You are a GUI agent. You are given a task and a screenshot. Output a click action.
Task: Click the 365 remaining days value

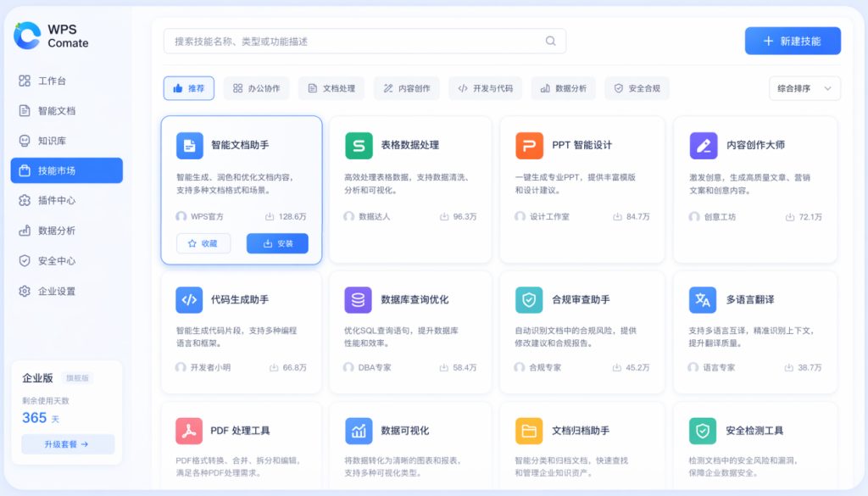pyautogui.click(x=34, y=417)
